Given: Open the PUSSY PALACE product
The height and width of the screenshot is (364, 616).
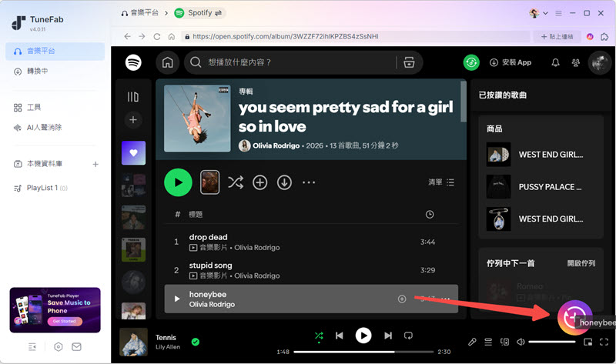Looking at the screenshot, I should coord(541,186).
